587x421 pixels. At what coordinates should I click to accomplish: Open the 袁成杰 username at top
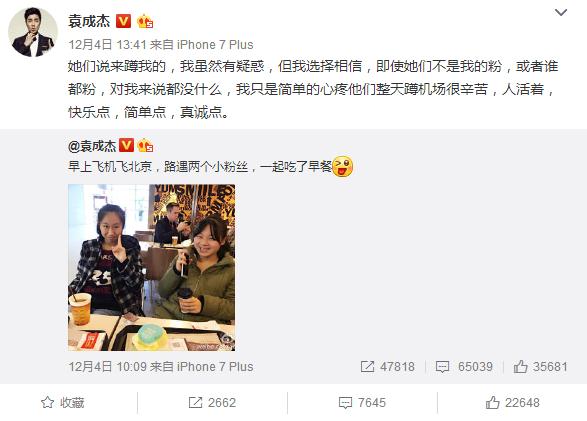[89, 21]
